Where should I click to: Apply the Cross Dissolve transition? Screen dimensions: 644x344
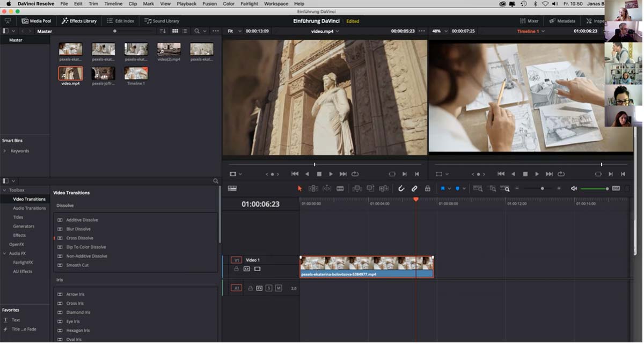coord(80,238)
